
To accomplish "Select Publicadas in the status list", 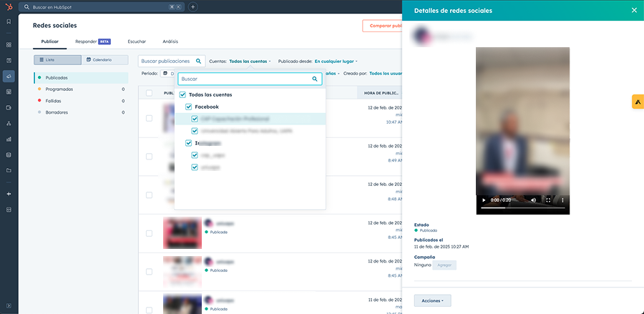I will (x=81, y=77).
